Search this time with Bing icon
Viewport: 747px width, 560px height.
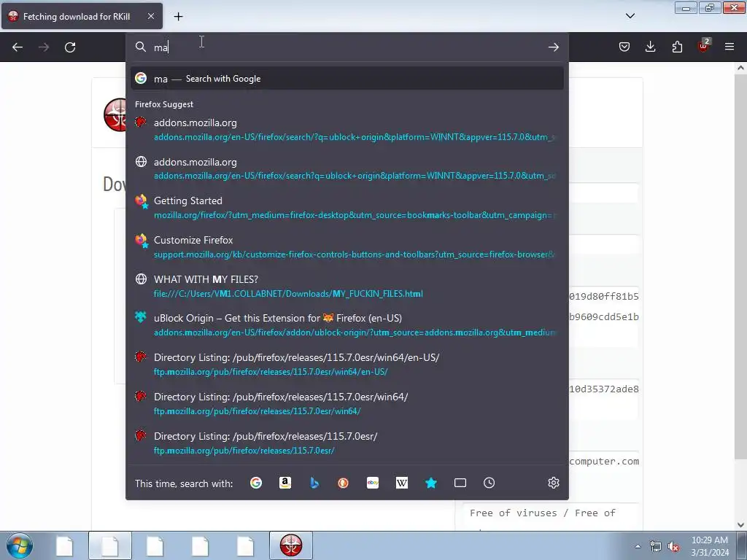314,483
